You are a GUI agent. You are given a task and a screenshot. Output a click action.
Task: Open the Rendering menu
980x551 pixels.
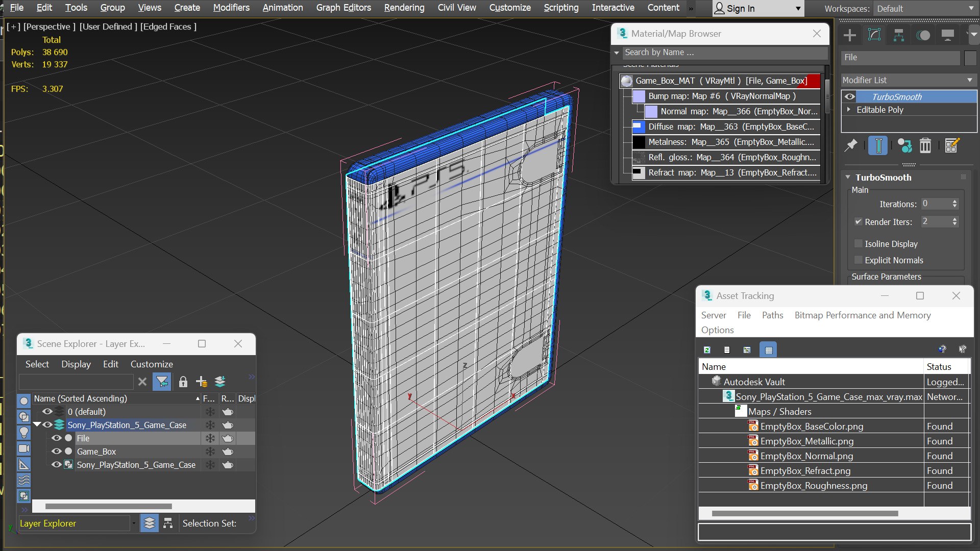coord(404,8)
